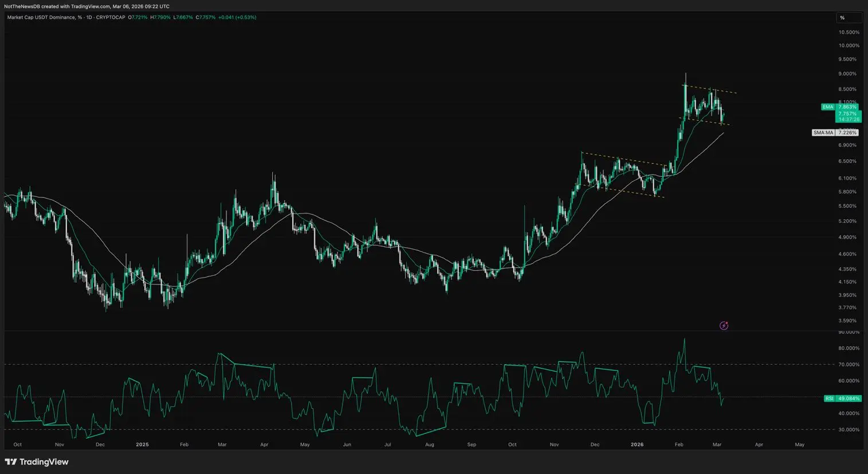The width and height of the screenshot is (868, 474).
Task: Click the Jul label on time axis
Action: pyautogui.click(x=388, y=445)
